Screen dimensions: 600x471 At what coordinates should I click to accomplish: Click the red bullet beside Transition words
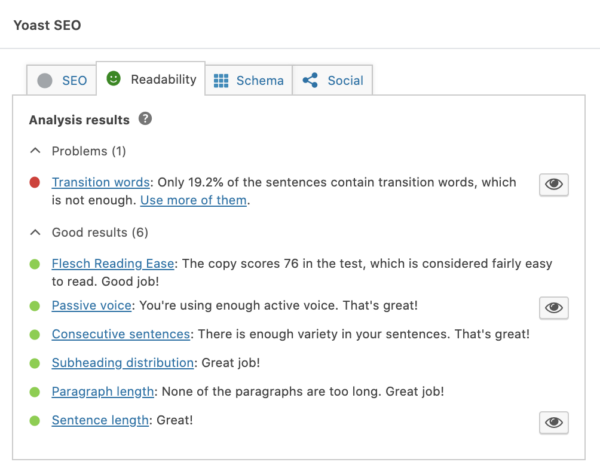pos(35,183)
